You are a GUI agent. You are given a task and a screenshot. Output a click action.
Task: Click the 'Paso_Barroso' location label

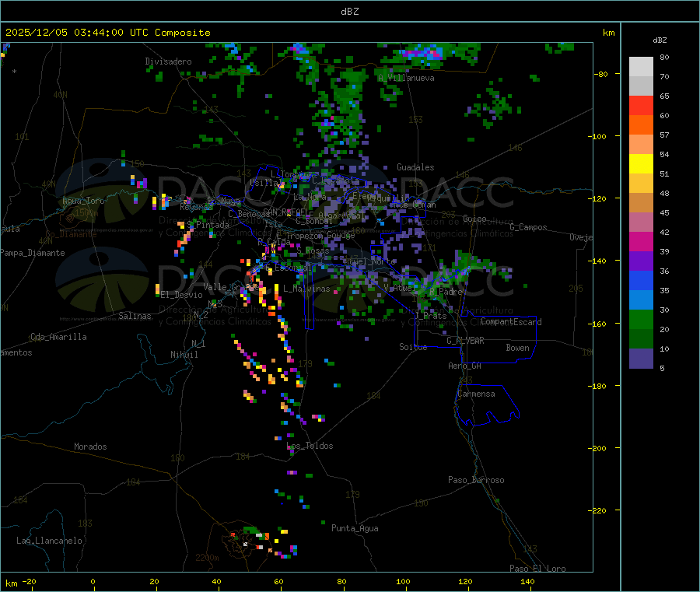476,480
